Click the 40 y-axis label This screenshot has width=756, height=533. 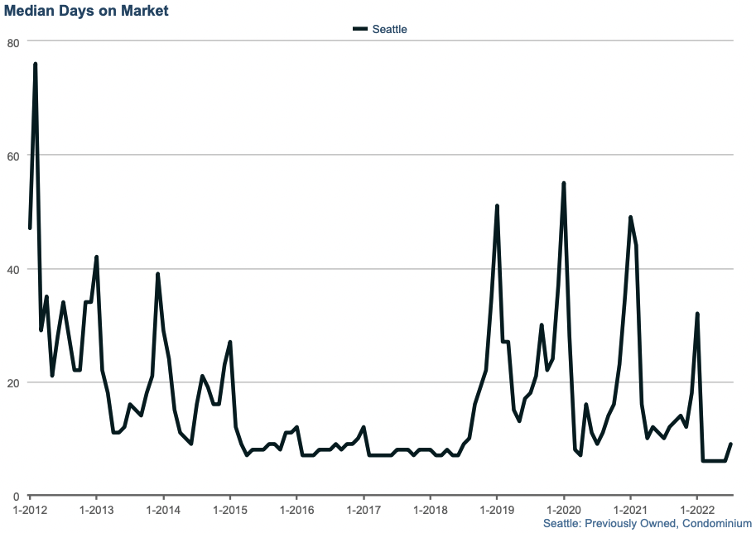[x=12, y=269]
